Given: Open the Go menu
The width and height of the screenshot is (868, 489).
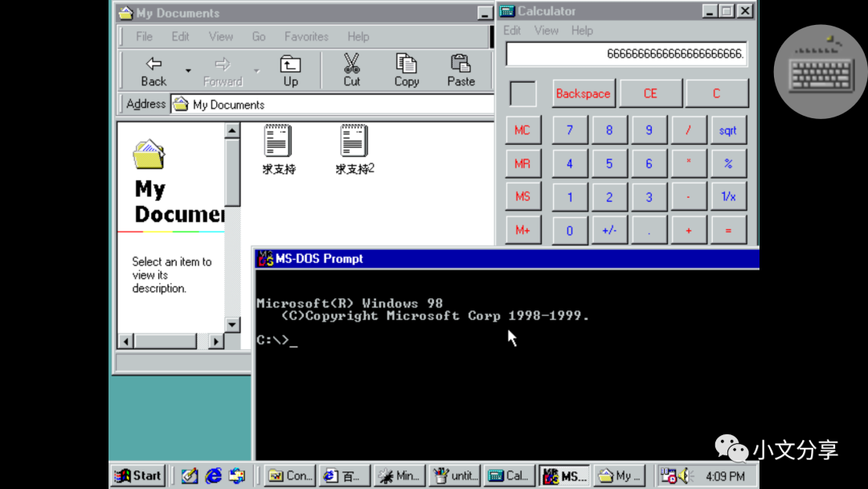Looking at the screenshot, I should pyautogui.click(x=259, y=36).
